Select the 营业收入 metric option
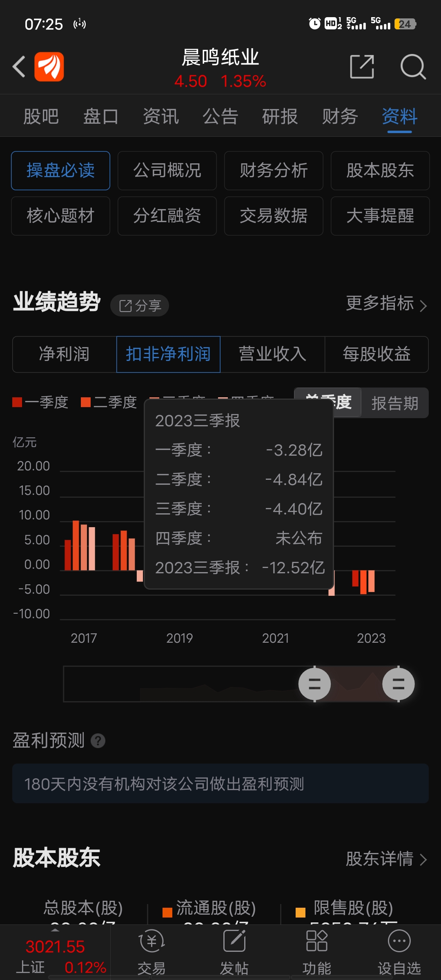 [272, 354]
